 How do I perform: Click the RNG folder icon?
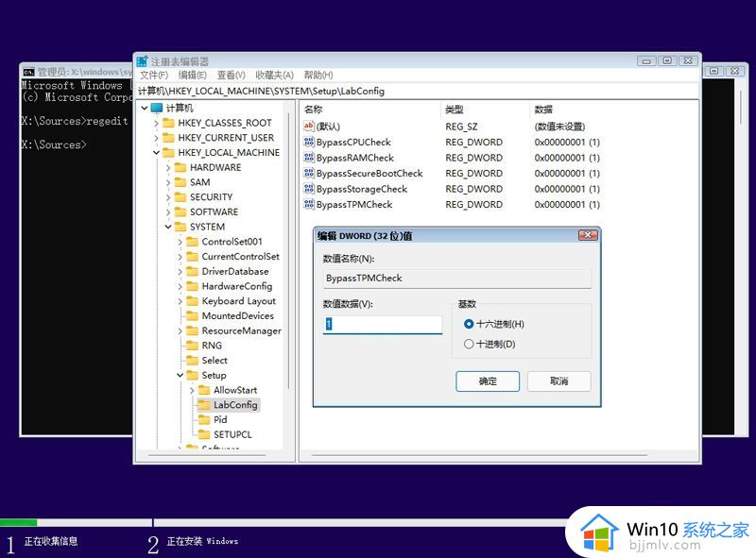point(193,346)
